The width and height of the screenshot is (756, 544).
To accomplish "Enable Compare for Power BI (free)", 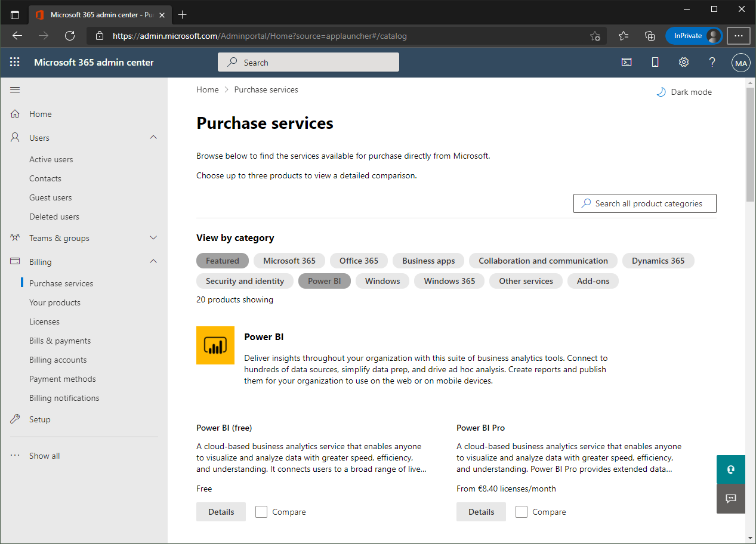I will pos(261,512).
